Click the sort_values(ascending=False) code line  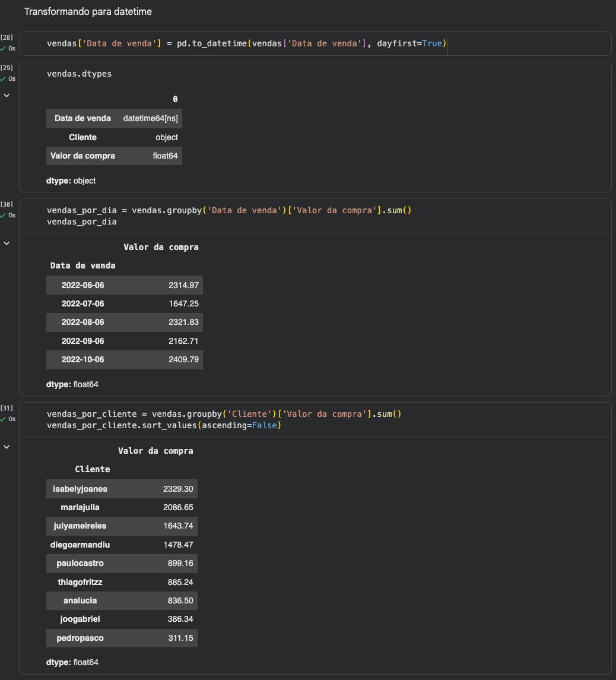click(164, 425)
